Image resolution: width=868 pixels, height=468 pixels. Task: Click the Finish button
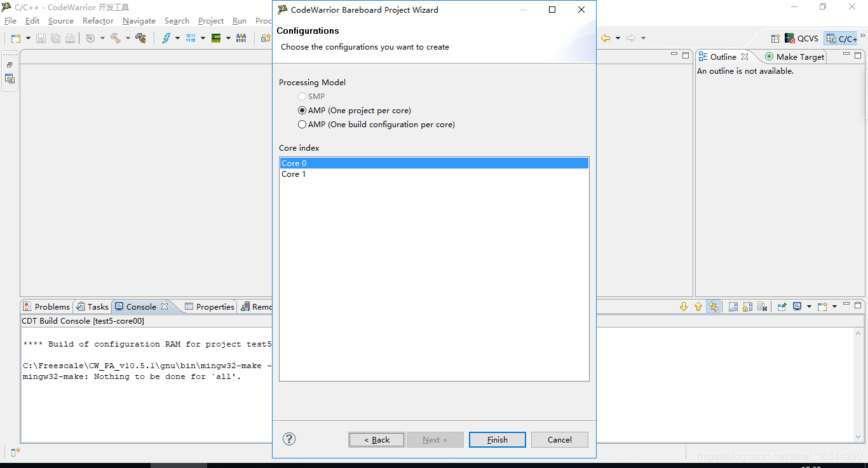pyautogui.click(x=497, y=439)
